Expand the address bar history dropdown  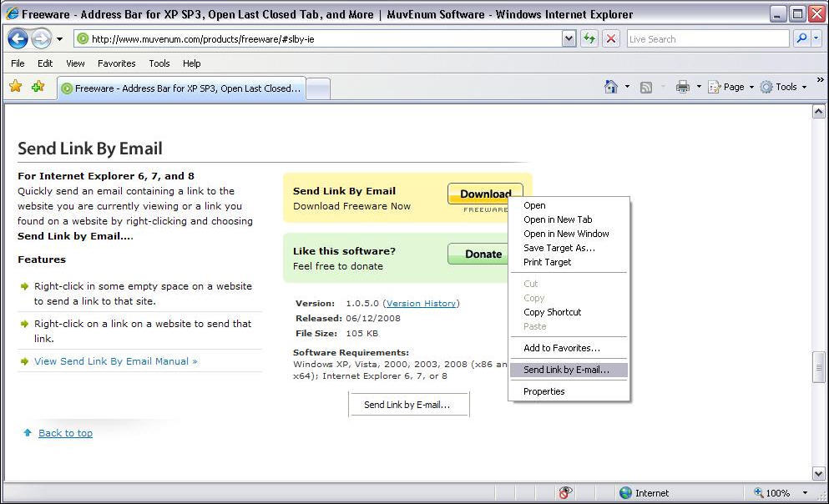pyautogui.click(x=569, y=38)
